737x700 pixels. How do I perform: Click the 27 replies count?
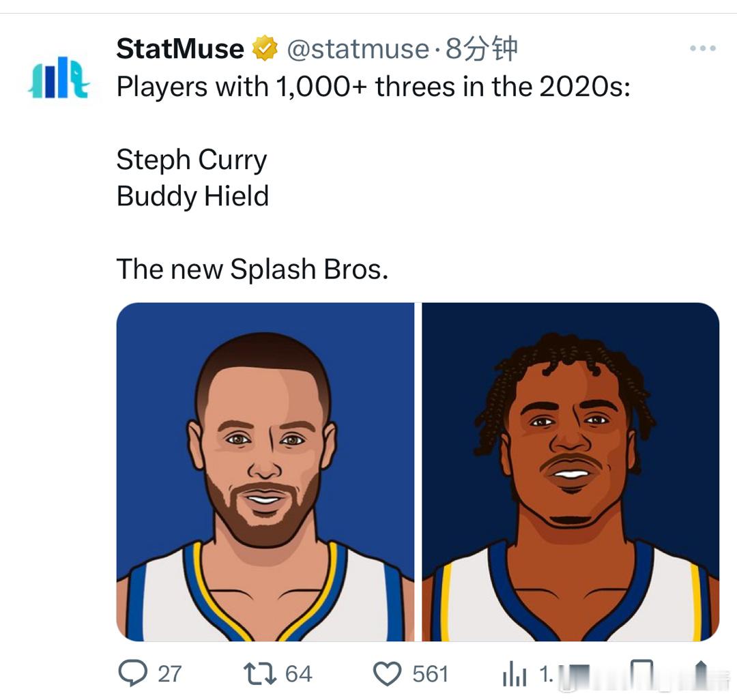tap(169, 674)
